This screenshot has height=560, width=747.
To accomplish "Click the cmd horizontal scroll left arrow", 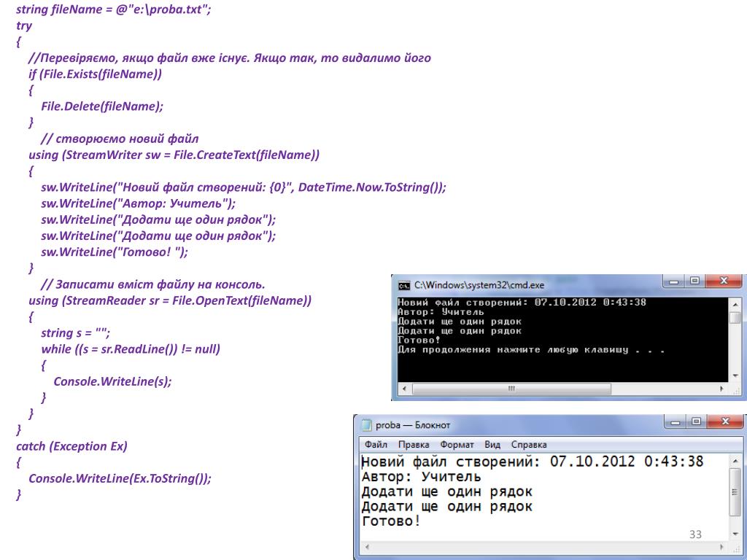I will (x=404, y=389).
